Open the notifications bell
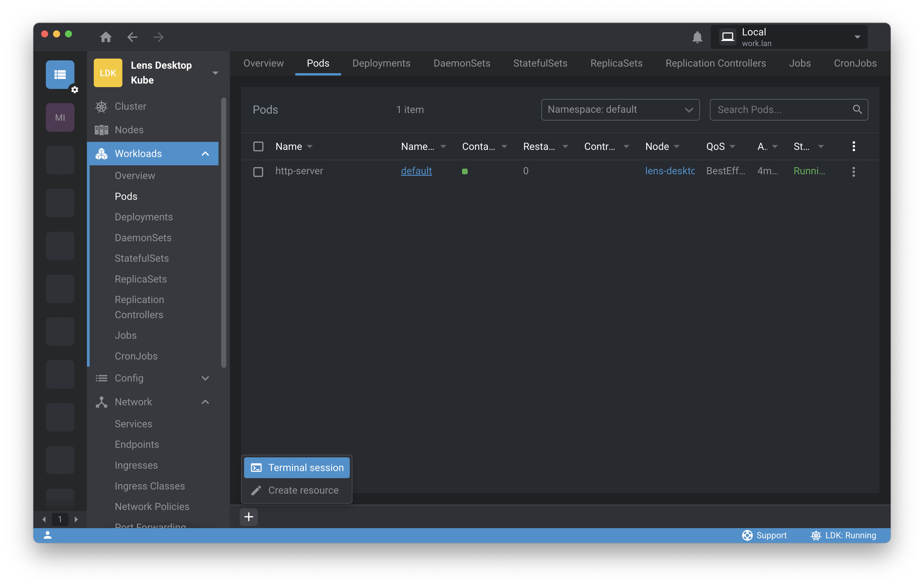This screenshot has width=924, height=587. 697,37
